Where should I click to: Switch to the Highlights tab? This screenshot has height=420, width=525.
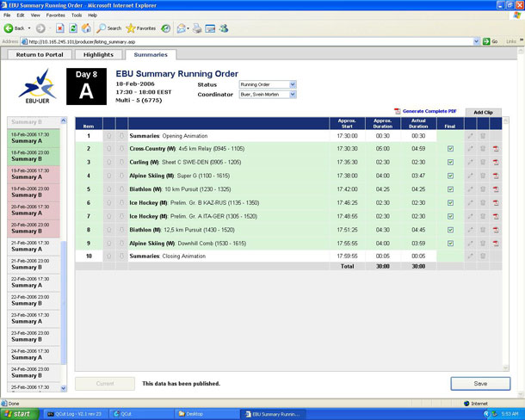[98, 54]
